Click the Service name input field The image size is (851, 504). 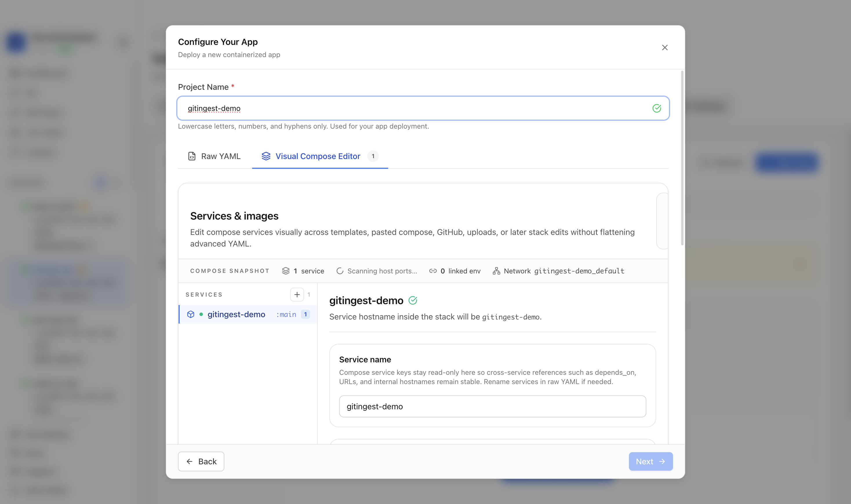pyautogui.click(x=492, y=406)
